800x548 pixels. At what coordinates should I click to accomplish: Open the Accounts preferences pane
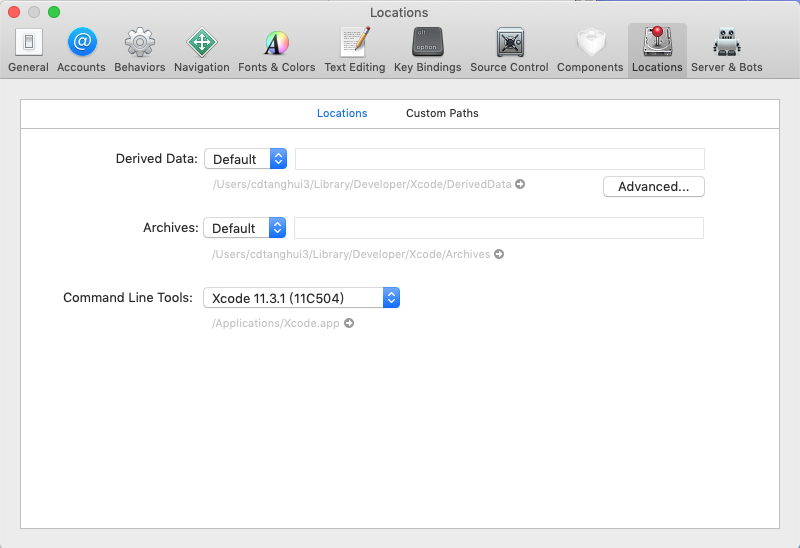[x=81, y=50]
